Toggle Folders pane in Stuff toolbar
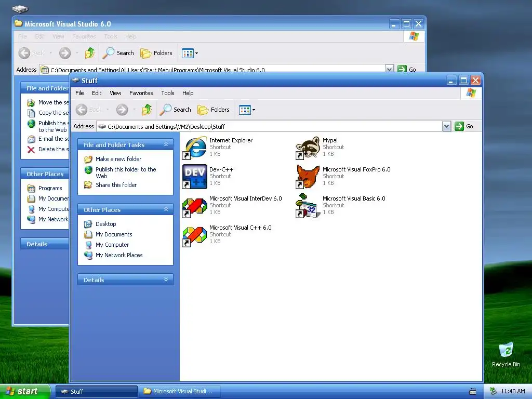The height and width of the screenshot is (399, 532). tap(214, 110)
